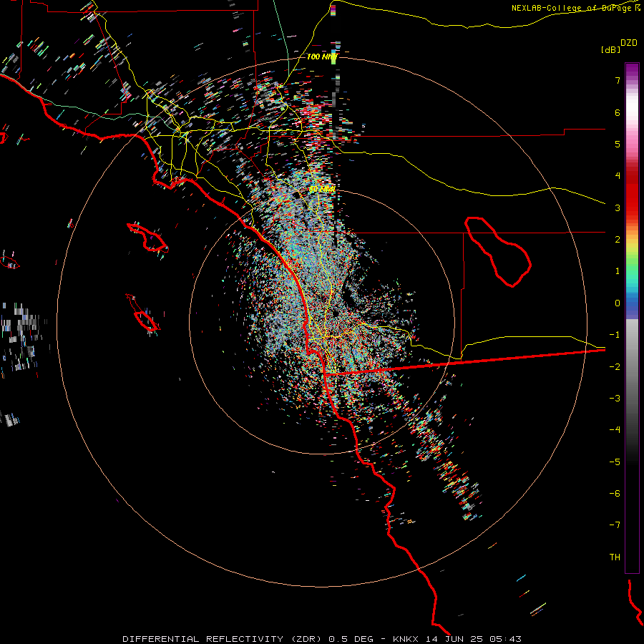The image size is (644, 644).
Task: Click the 100 NM range ring label
Action: click(322, 57)
